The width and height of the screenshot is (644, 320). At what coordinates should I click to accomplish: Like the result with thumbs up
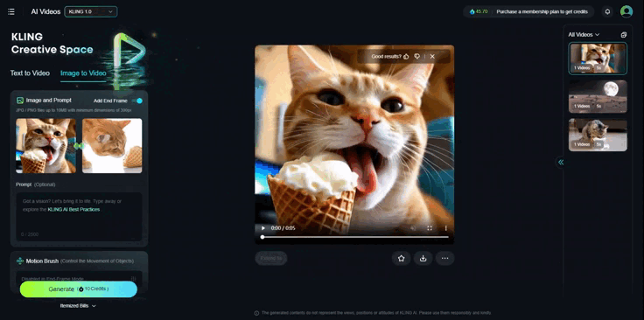(x=406, y=57)
